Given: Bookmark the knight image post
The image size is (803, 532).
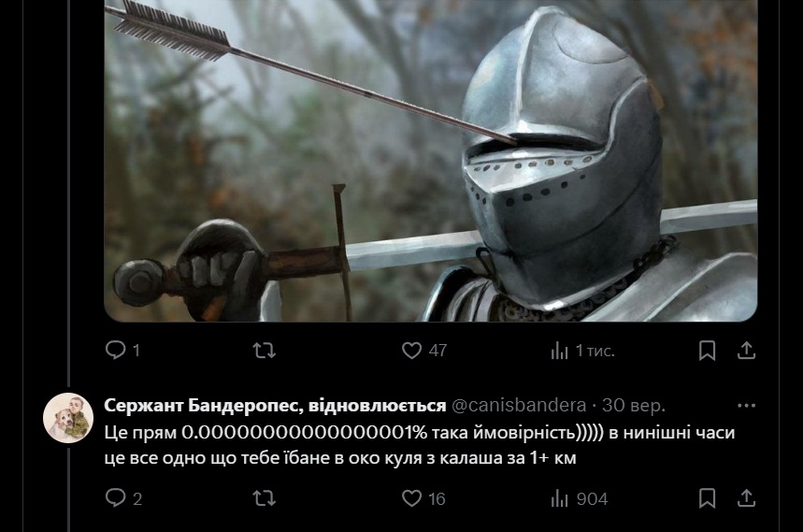Looking at the screenshot, I should tap(708, 351).
